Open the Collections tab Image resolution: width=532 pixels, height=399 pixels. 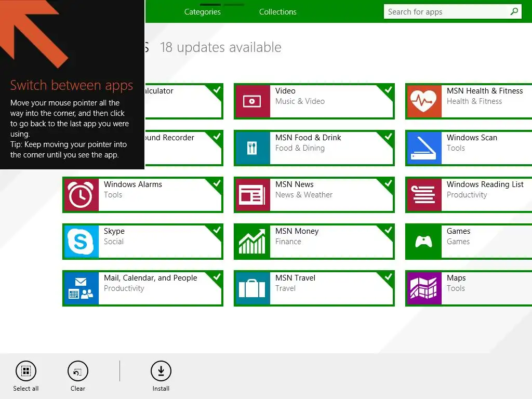tap(278, 12)
